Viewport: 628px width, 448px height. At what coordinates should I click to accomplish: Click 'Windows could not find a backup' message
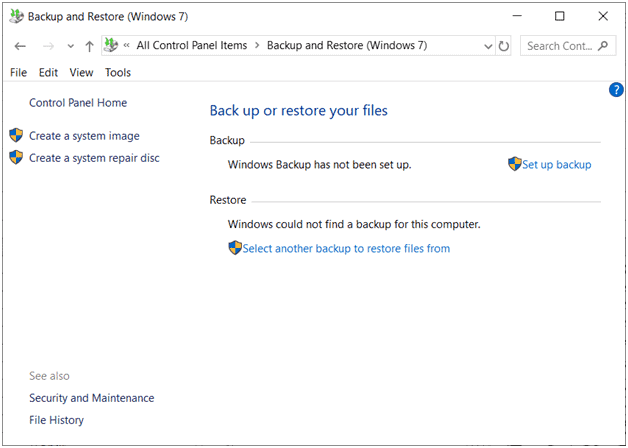click(x=354, y=224)
